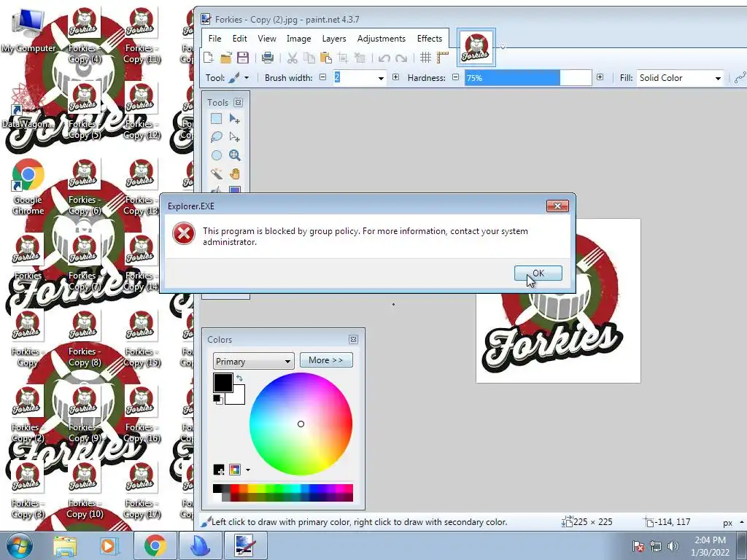Click the volume speaker tray icon
Image resolution: width=747 pixels, height=560 pixels.
[x=673, y=546]
